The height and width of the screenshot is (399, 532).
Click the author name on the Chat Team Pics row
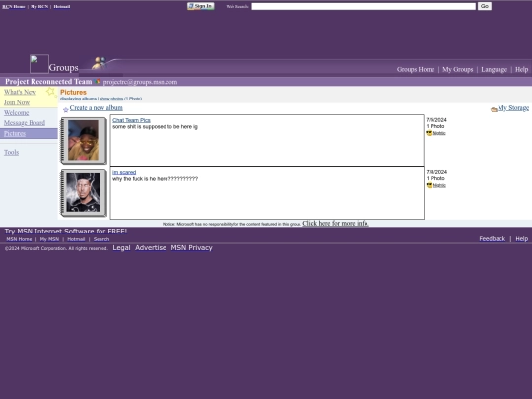tap(439, 133)
